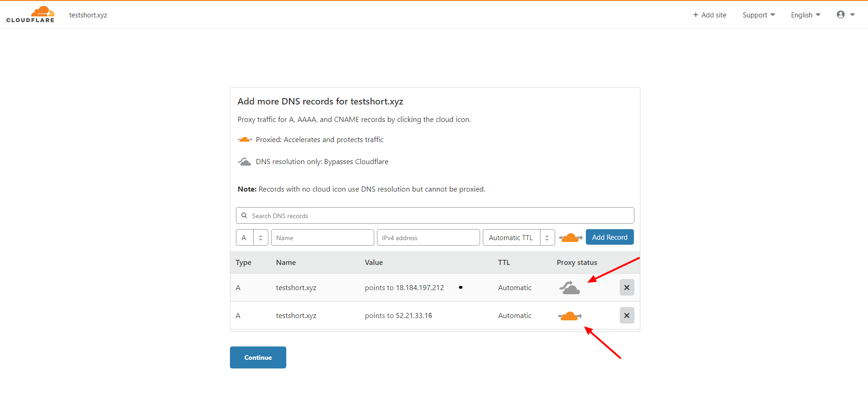Click testshort.xyz name in 52.21.33.16 row
The height and width of the screenshot is (401, 868).
coord(296,316)
